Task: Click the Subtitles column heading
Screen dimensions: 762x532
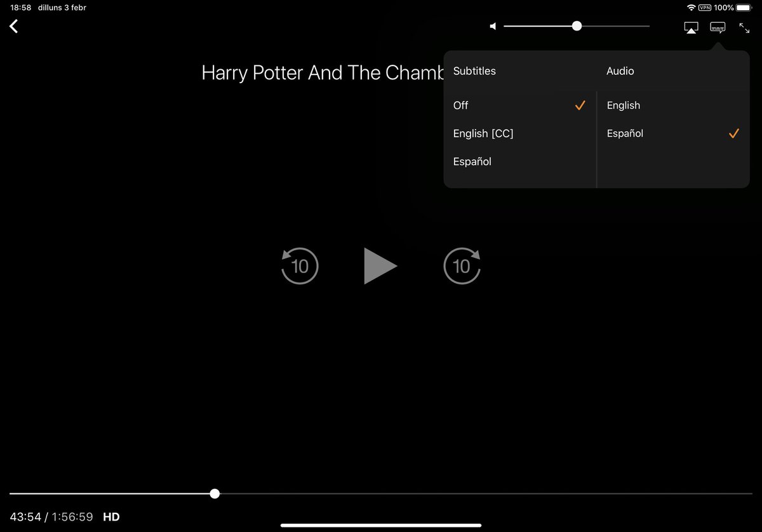Action: tap(474, 71)
